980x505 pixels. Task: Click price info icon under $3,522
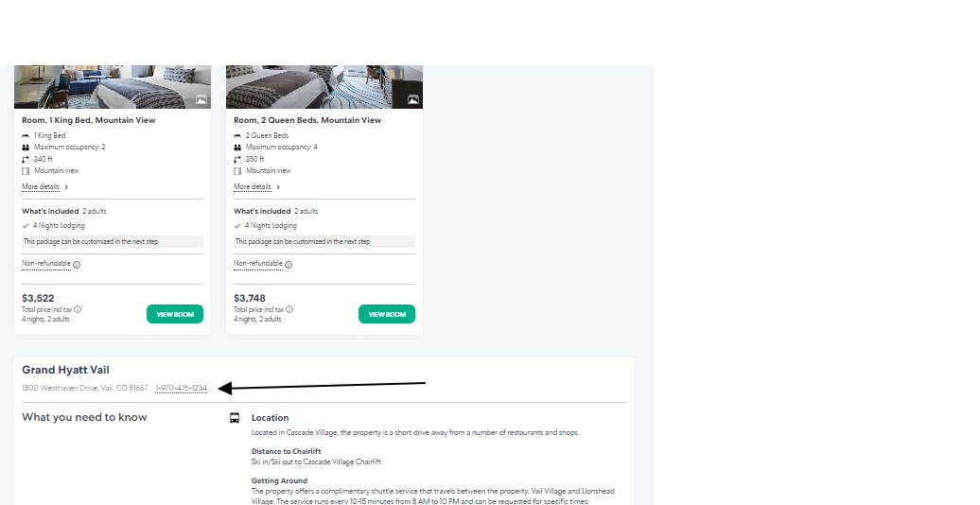78,309
